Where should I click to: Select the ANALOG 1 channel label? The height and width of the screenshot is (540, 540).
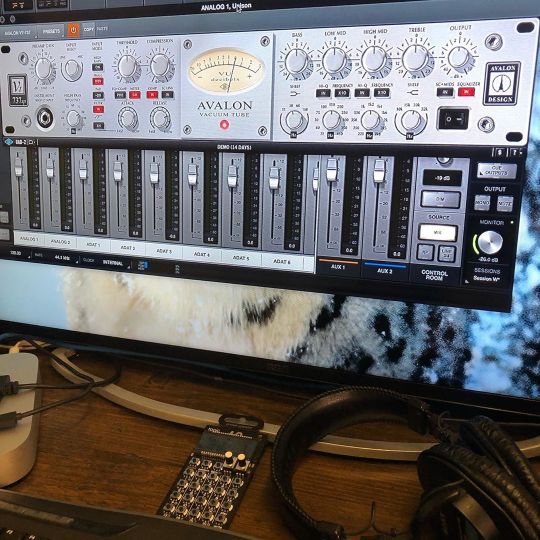(29, 239)
